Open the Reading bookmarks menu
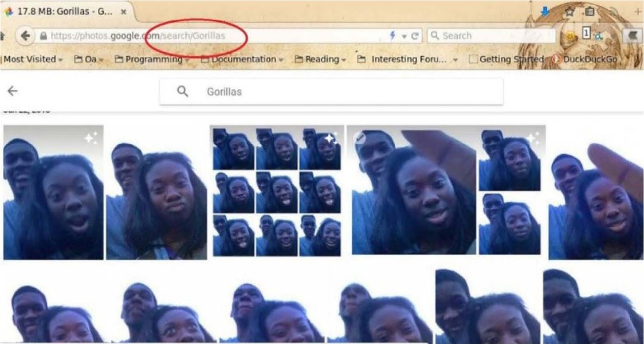The image size is (644, 344). click(322, 58)
